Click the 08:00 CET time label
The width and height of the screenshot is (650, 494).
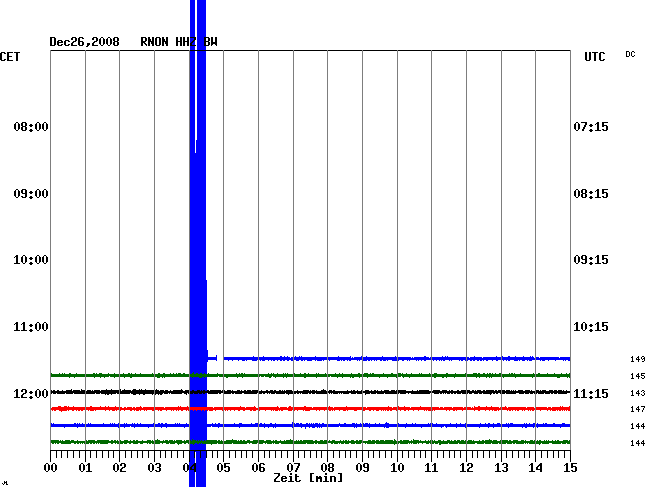(31, 126)
